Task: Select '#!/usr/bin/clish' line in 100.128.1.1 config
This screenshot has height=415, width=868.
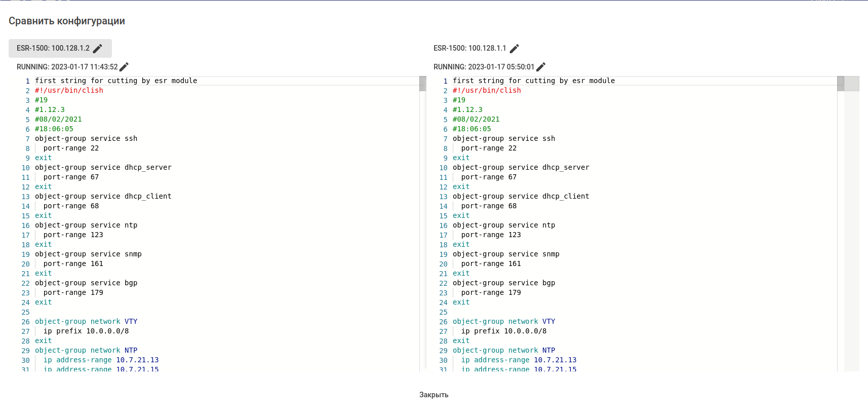Action: pyautogui.click(x=487, y=90)
